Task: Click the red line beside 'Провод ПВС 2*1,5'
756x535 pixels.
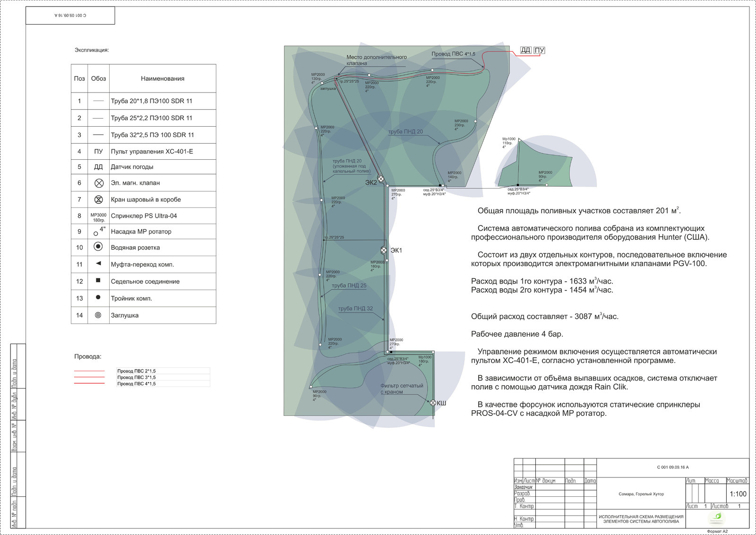Action: [x=89, y=371]
